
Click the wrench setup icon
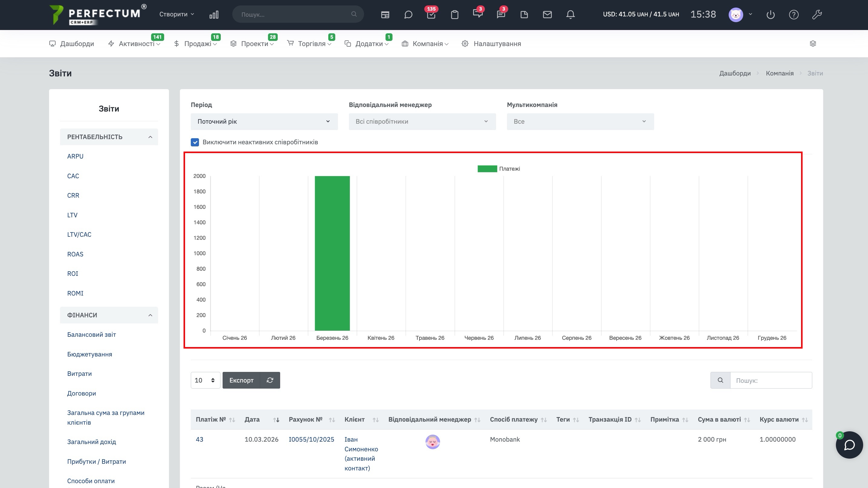[817, 15]
